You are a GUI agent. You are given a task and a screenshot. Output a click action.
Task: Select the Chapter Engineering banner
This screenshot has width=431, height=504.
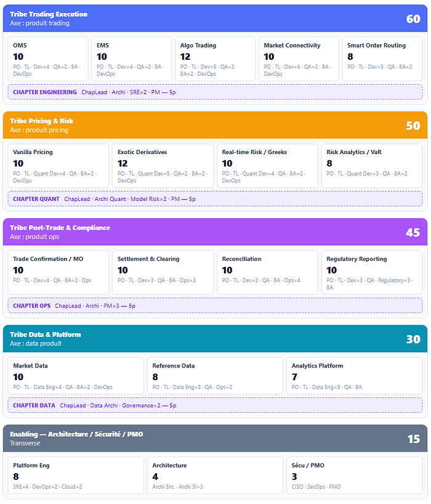[215, 92]
